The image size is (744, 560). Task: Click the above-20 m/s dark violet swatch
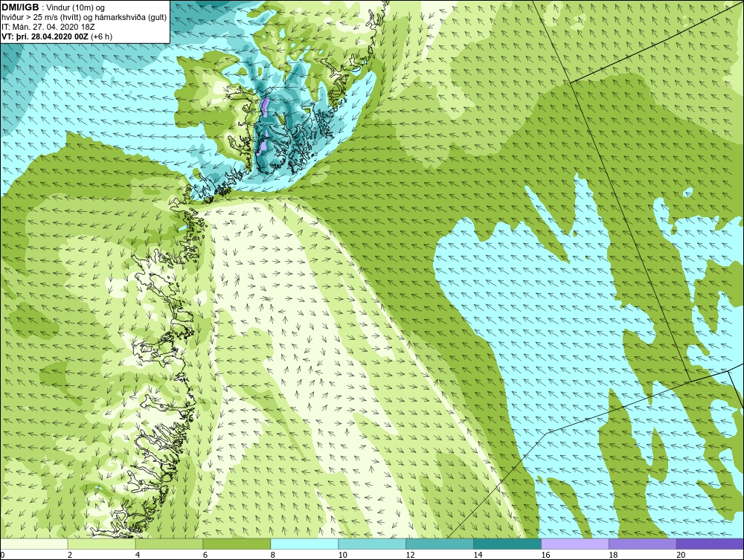[711, 544]
